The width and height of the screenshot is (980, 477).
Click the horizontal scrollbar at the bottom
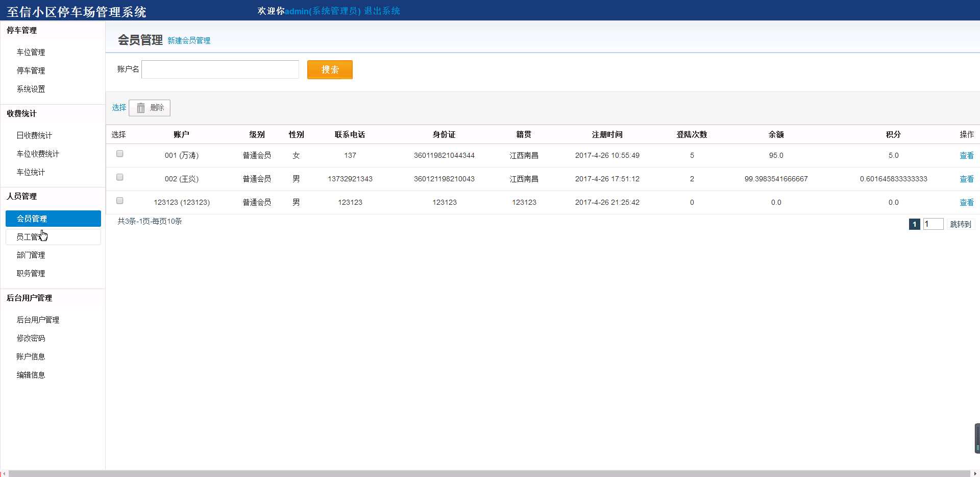tap(489, 473)
